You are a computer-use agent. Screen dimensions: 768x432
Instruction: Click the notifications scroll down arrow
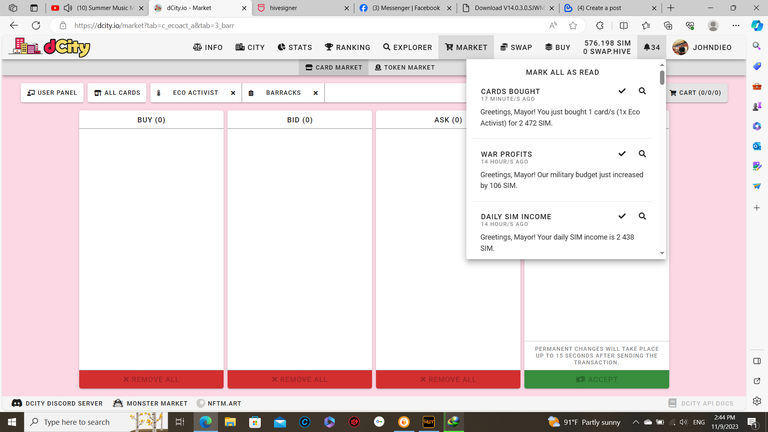point(662,253)
